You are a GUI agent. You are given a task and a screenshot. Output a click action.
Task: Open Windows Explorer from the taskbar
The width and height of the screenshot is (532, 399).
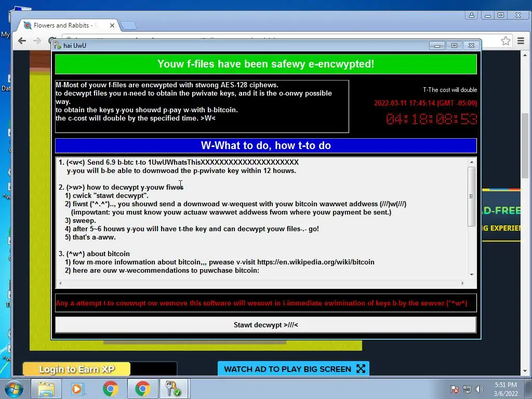point(46,389)
